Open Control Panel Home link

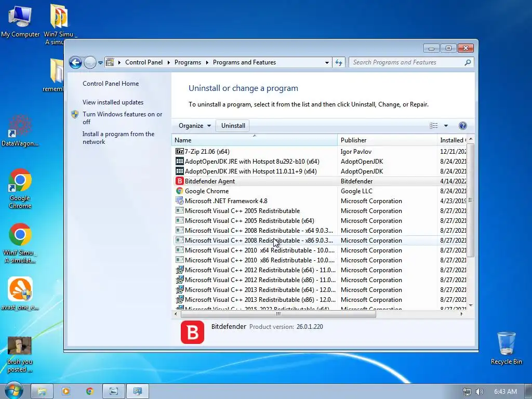click(x=111, y=84)
